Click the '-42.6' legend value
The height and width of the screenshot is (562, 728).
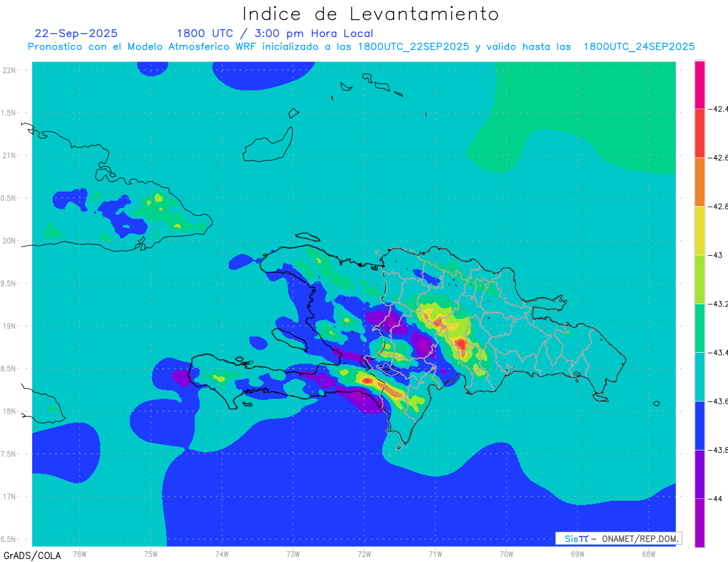[x=718, y=158]
